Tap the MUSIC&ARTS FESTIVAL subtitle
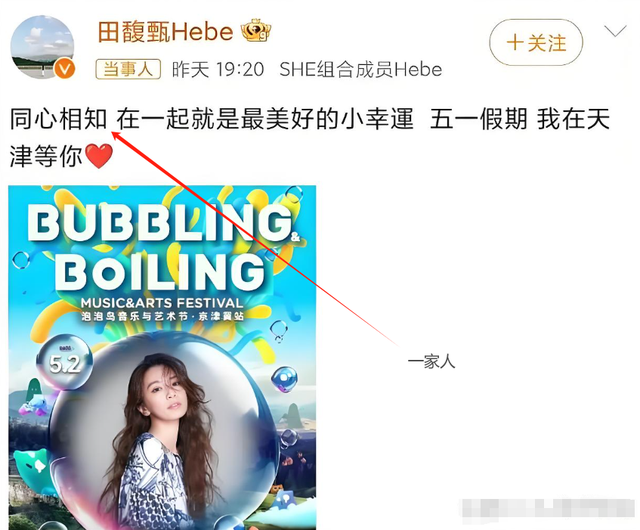 pyautogui.click(x=162, y=303)
